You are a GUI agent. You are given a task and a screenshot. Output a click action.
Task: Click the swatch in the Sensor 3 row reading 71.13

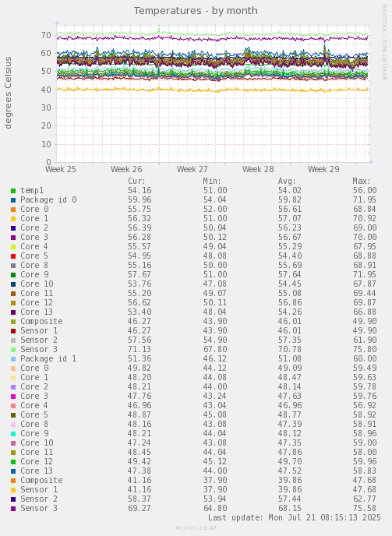(13, 350)
